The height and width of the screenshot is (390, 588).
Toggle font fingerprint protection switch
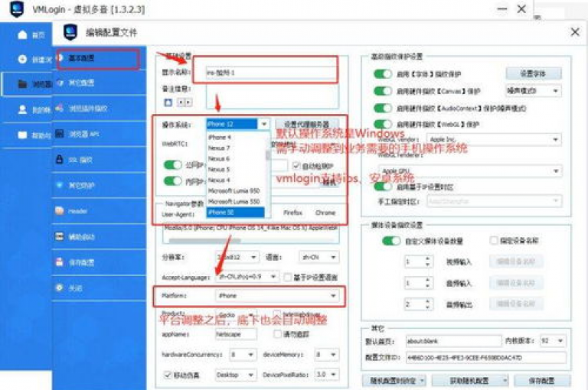point(383,74)
